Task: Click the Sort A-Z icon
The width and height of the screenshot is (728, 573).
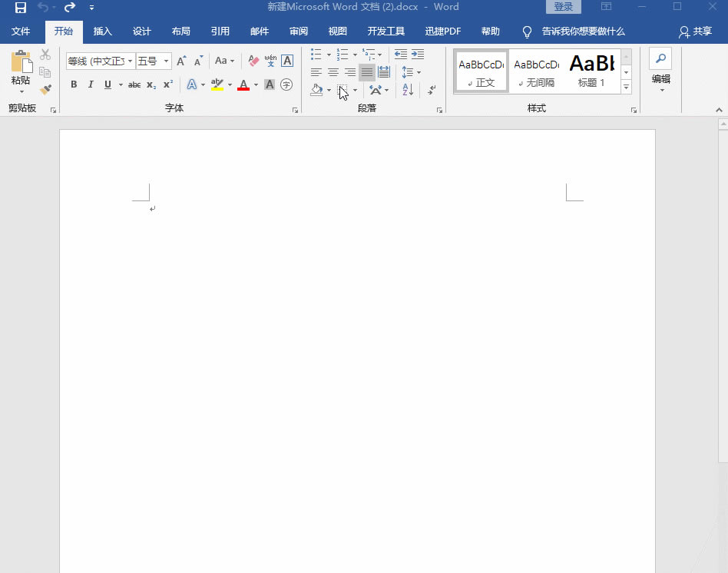Action: click(x=408, y=90)
